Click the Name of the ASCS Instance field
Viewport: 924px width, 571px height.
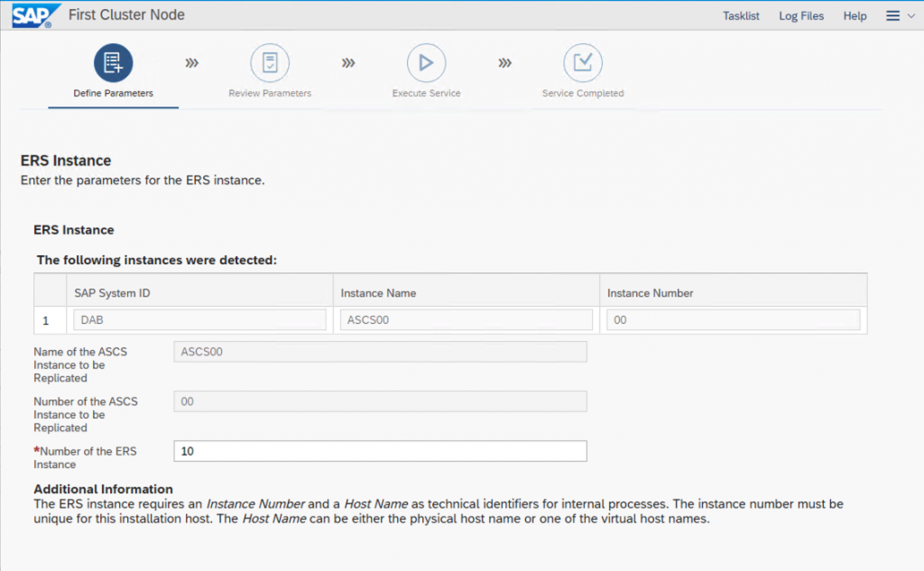tap(380, 352)
